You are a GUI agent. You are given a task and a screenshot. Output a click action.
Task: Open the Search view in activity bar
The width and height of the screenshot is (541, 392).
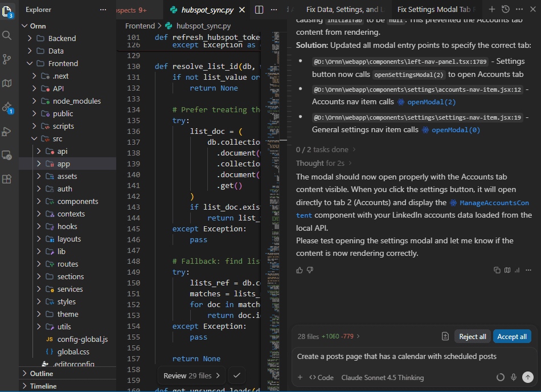(7, 35)
